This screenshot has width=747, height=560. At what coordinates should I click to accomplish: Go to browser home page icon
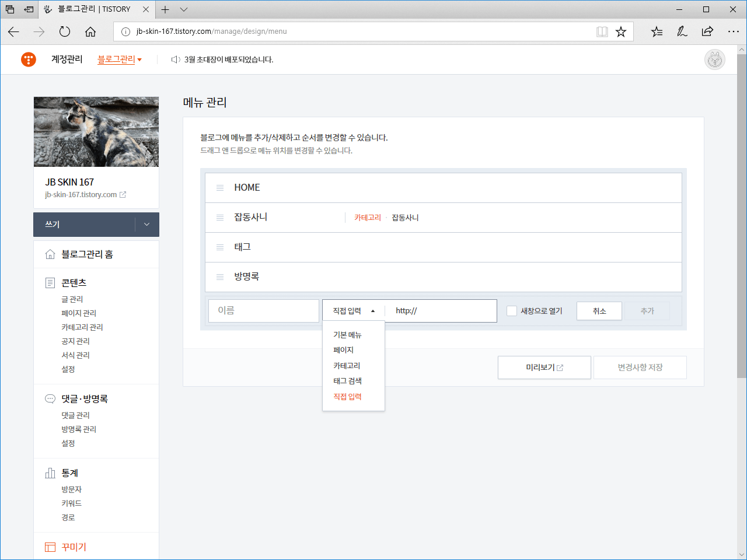(90, 32)
